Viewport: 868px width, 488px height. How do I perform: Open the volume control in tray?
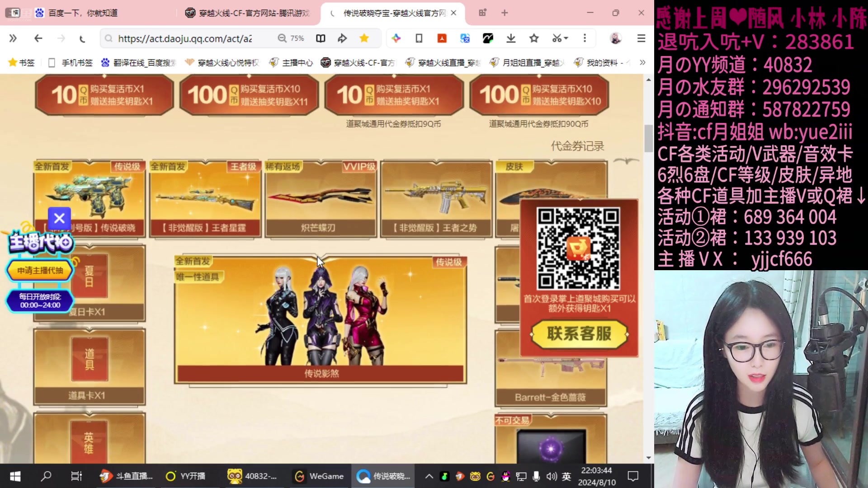pyautogui.click(x=551, y=476)
